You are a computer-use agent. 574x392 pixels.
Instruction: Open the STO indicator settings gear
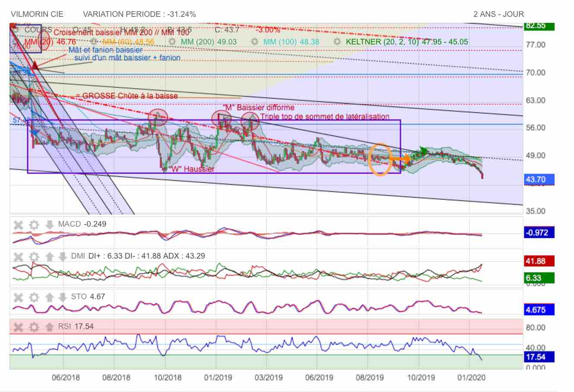(34, 297)
